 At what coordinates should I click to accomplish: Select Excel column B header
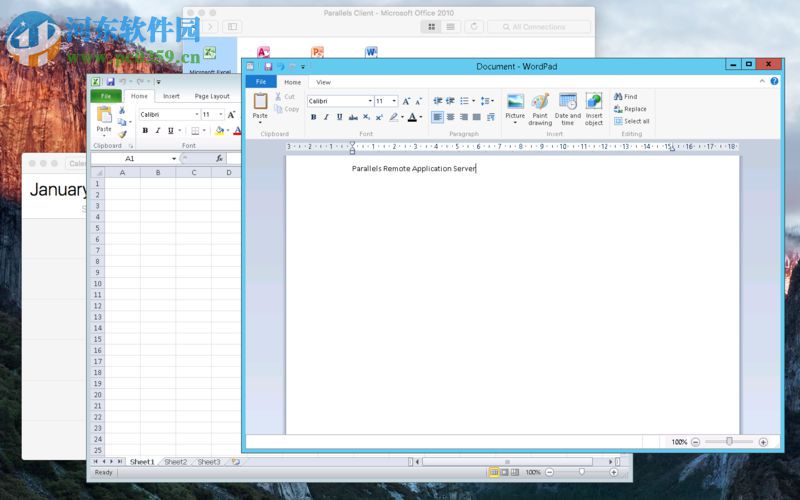pos(158,172)
